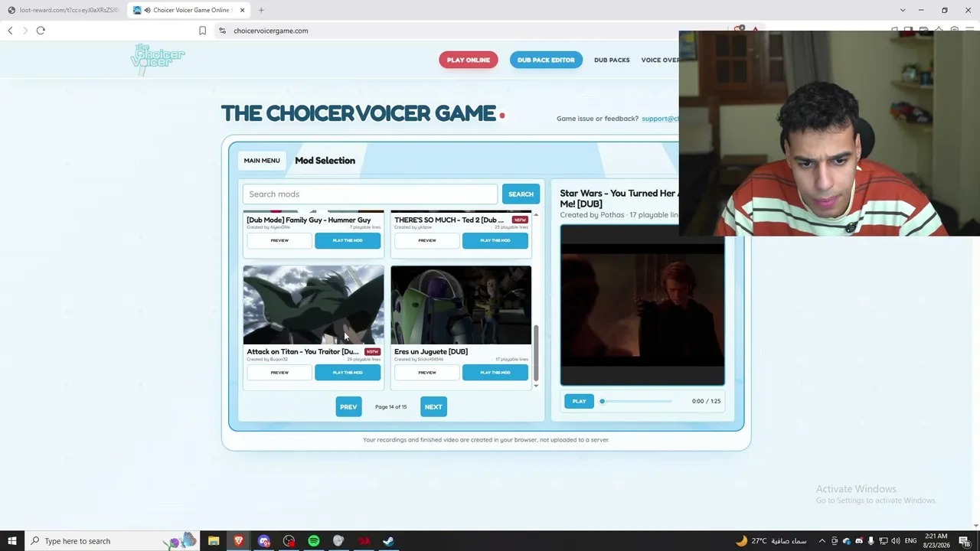
Task: Open the Dub Packs menu item
Action: click(612, 60)
